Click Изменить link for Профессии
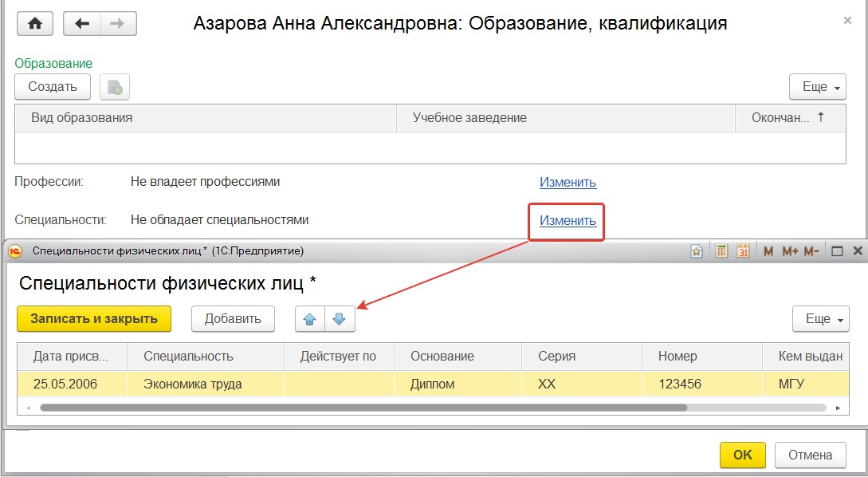Screen dimensions: 868x477 568,183
